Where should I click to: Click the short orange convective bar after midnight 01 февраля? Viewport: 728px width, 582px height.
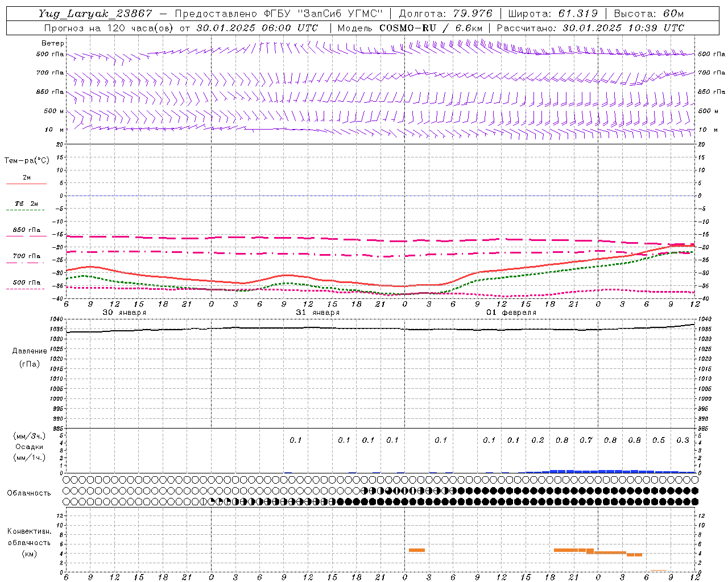tap(417, 550)
